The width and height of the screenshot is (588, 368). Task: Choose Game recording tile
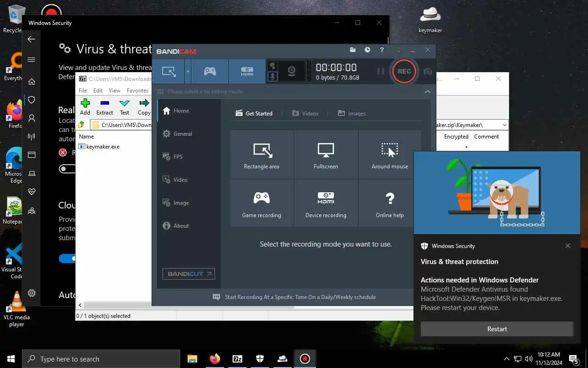click(261, 203)
